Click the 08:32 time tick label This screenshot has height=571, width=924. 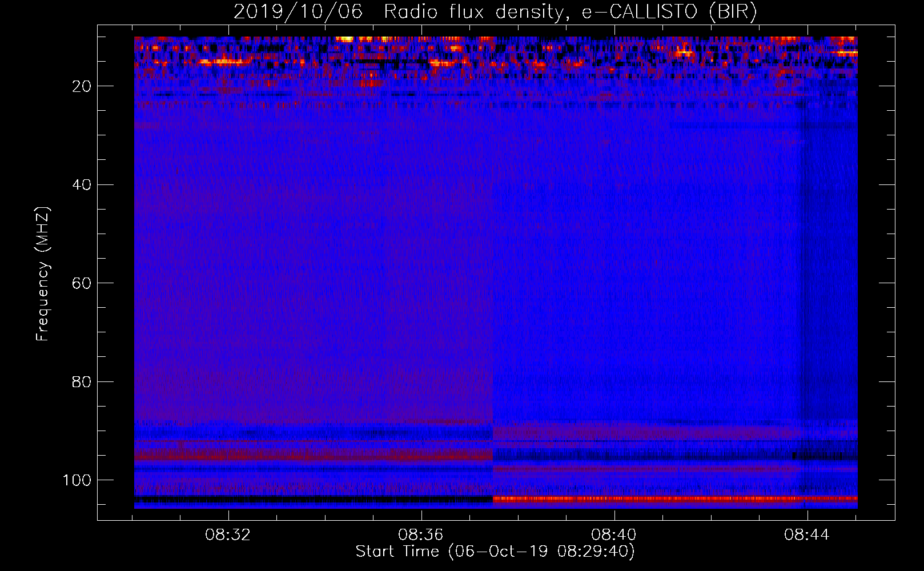[228, 535]
